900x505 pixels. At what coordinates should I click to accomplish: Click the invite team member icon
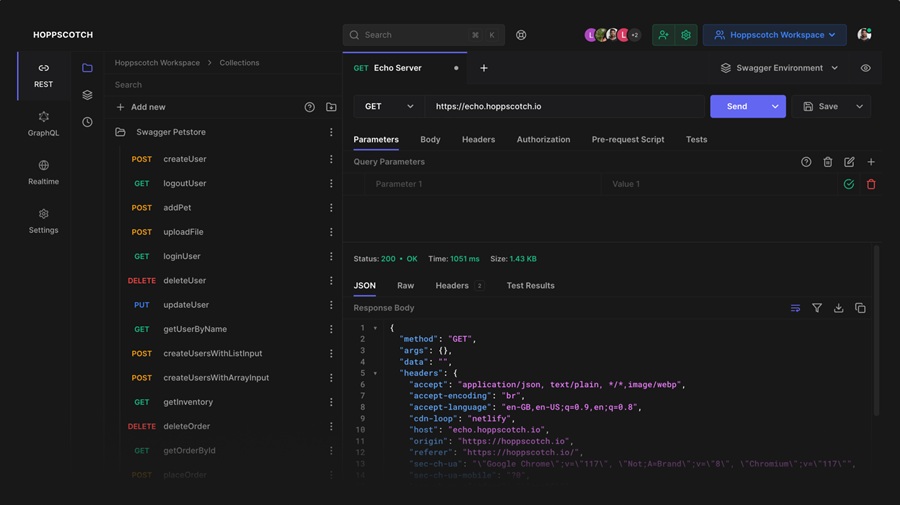(x=664, y=35)
